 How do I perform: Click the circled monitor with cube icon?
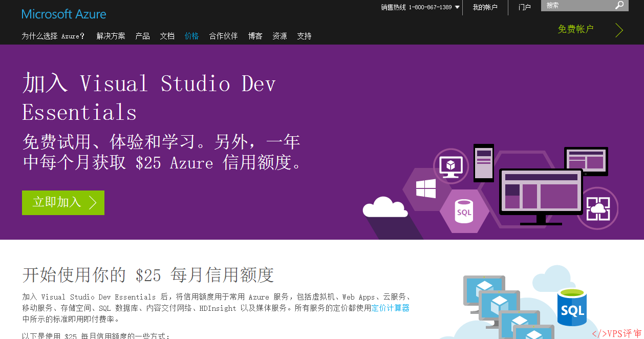pos(451,166)
